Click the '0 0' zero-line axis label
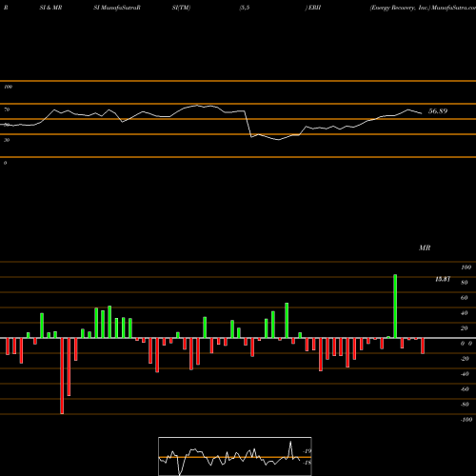 pos(466,344)
